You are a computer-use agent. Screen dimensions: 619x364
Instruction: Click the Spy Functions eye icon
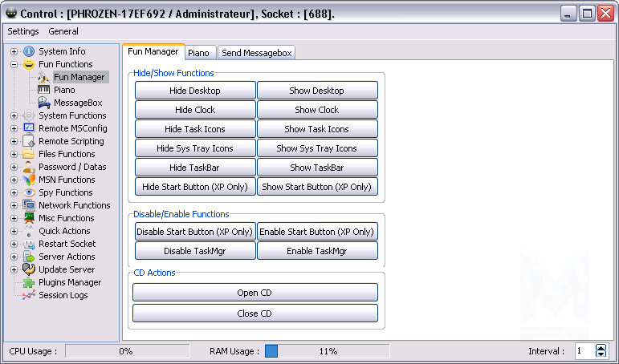[x=29, y=192]
